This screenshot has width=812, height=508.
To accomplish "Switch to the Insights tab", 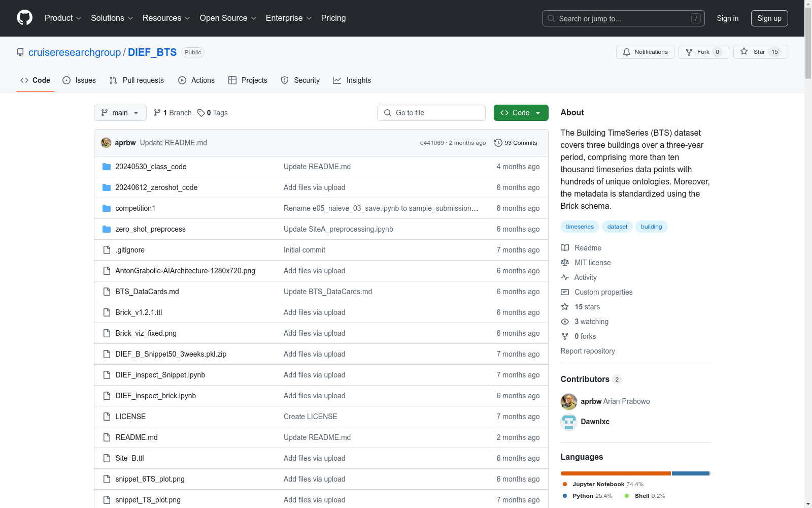I will 352,80.
